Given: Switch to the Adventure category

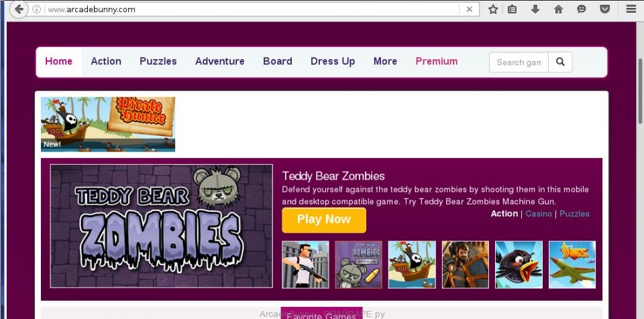Looking at the screenshot, I should tap(220, 61).
